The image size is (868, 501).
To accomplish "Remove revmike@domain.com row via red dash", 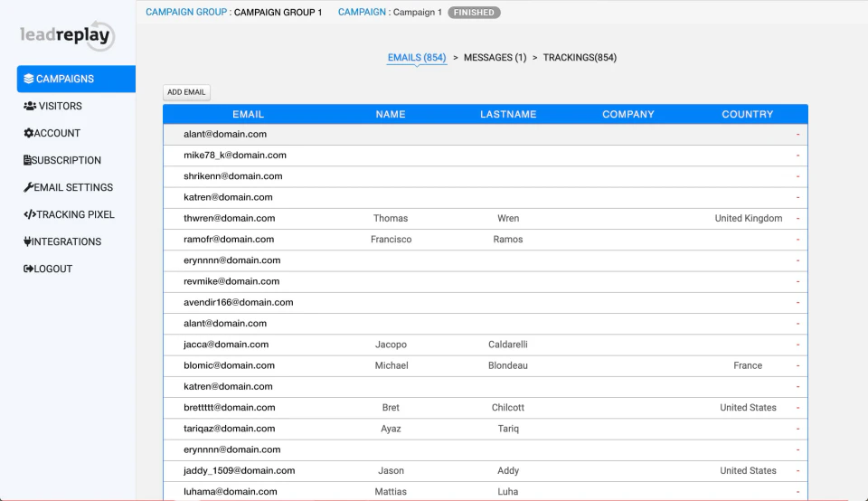I will [797, 282].
